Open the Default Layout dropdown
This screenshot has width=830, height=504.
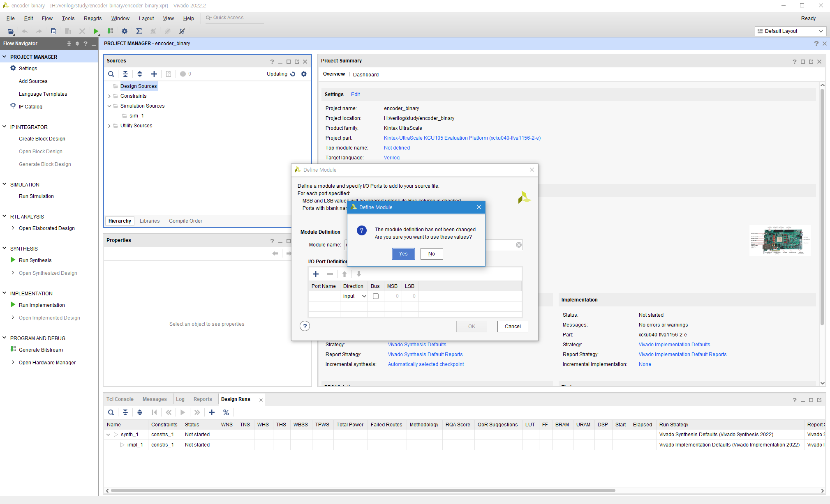(790, 31)
